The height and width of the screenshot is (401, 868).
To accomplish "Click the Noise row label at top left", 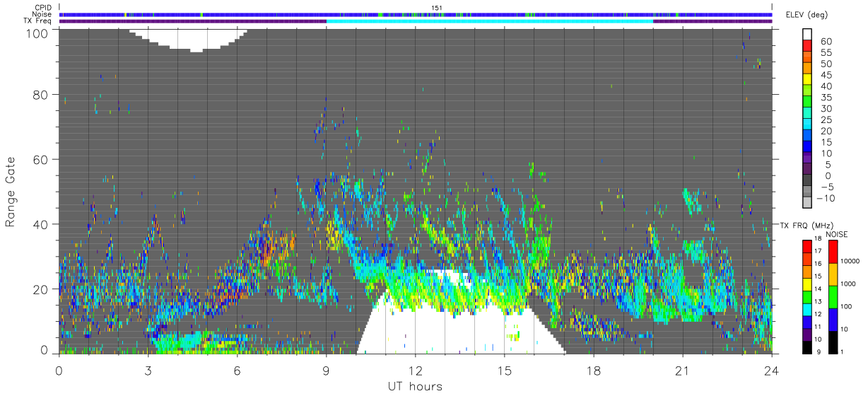I will (x=42, y=14).
